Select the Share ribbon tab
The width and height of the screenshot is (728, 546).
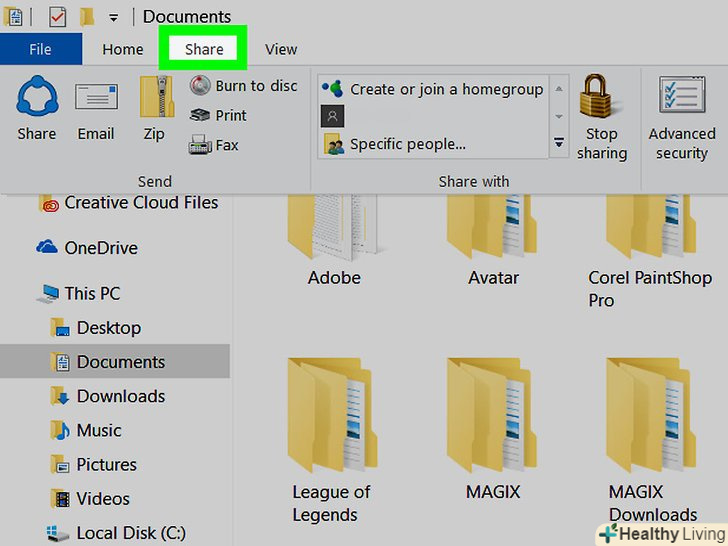[204, 49]
